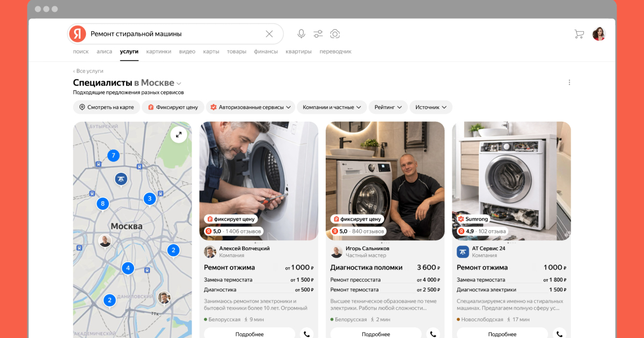This screenshot has width=644, height=338.
Task: Open the three-dot more options menu
Action: click(569, 83)
